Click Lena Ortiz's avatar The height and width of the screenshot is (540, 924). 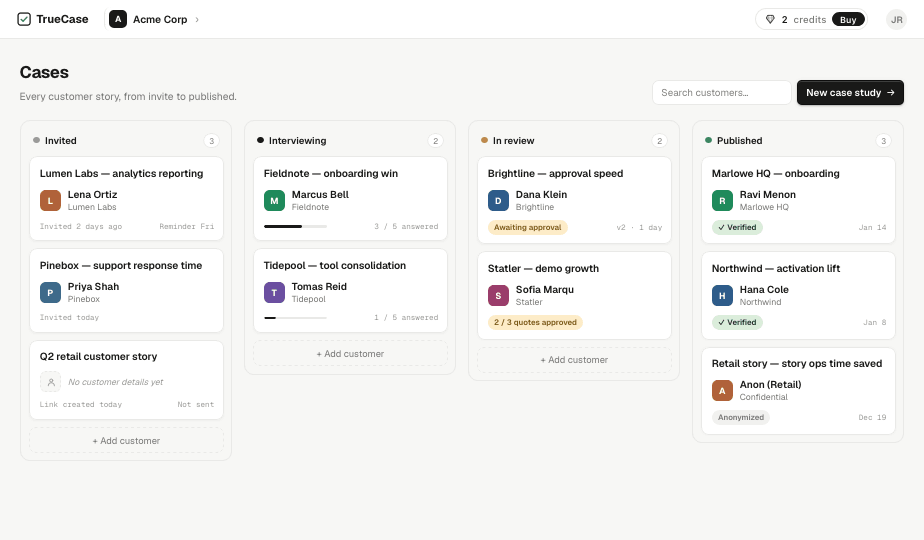[50, 200]
